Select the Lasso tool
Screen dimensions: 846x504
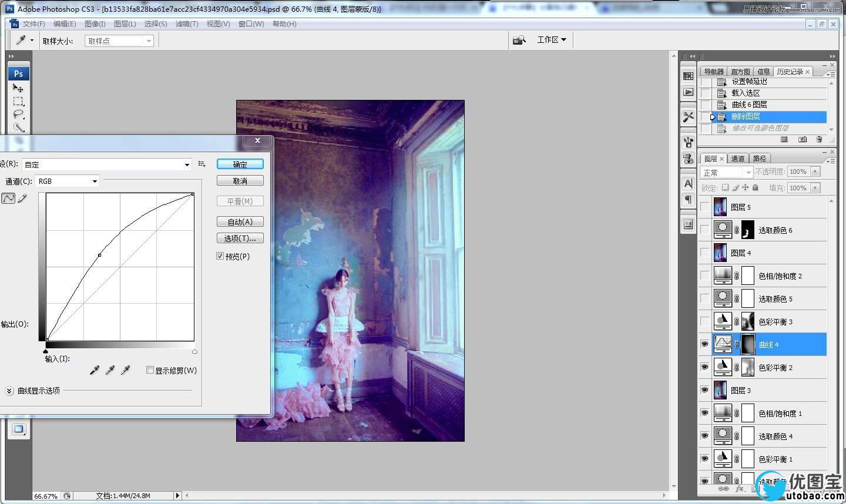tap(18, 114)
